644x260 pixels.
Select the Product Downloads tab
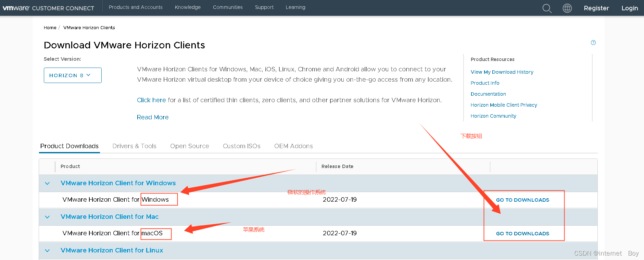coord(70,146)
